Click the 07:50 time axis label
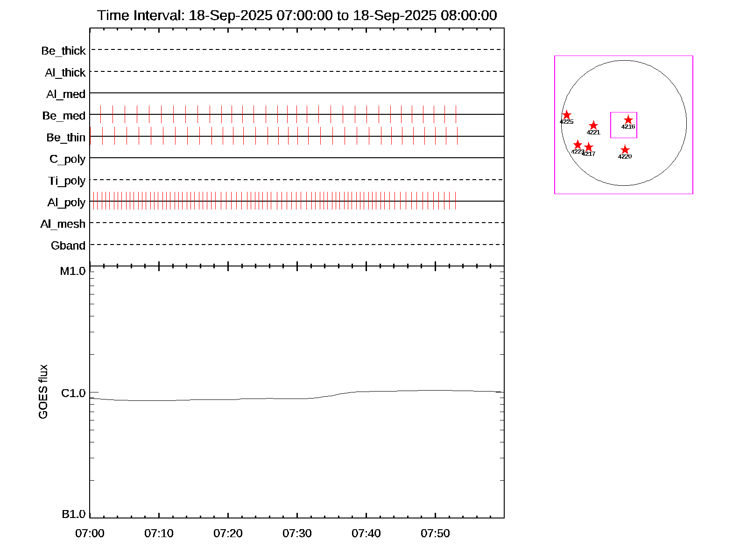747x560 pixels. (435, 533)
